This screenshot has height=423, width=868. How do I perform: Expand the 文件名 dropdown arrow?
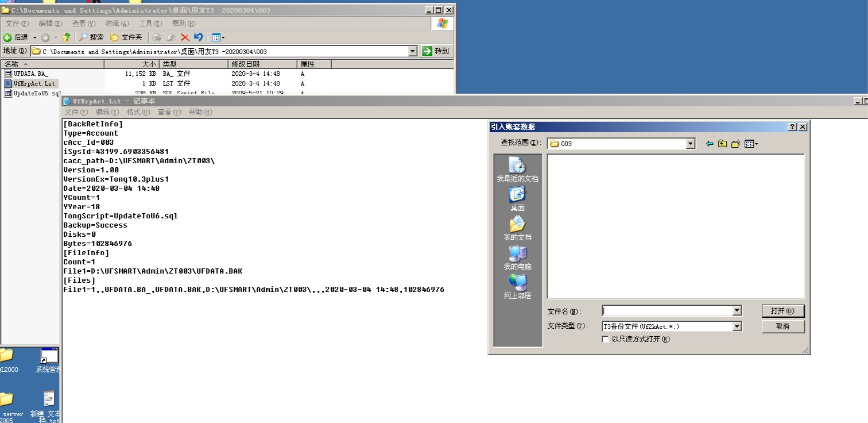click(737, 311)
